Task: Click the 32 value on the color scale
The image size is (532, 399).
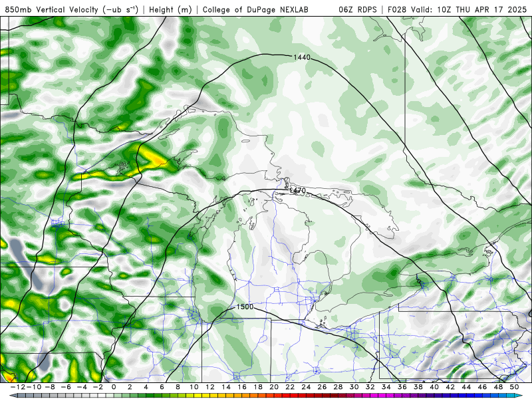Action: tap(370, 387)
